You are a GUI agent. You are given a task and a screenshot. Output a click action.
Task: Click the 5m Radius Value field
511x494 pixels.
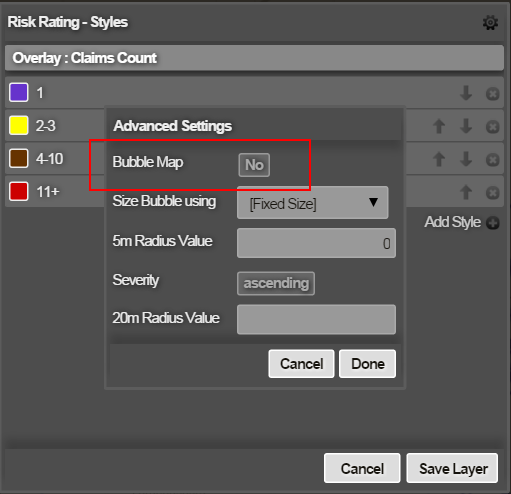[316, 243]
